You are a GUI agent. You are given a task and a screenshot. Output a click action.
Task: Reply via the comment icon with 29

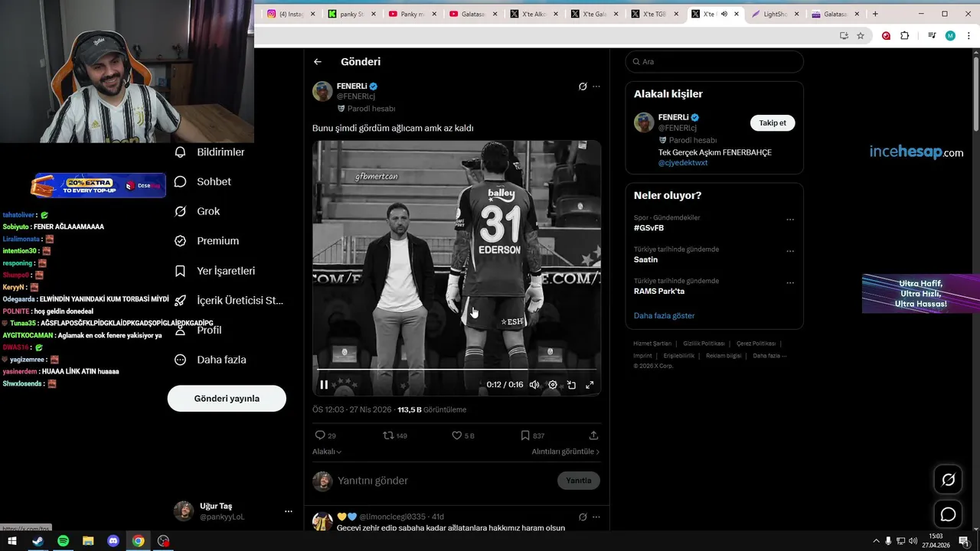325,435
